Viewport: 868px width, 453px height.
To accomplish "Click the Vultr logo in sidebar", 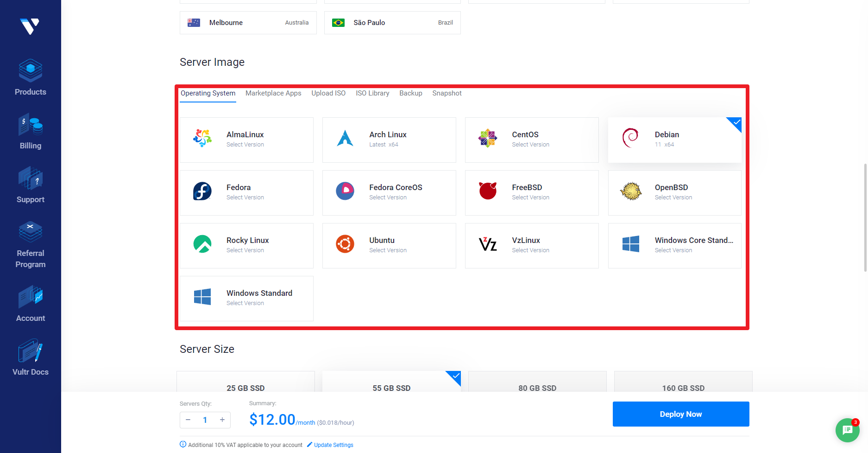I will tap(30, 26).
